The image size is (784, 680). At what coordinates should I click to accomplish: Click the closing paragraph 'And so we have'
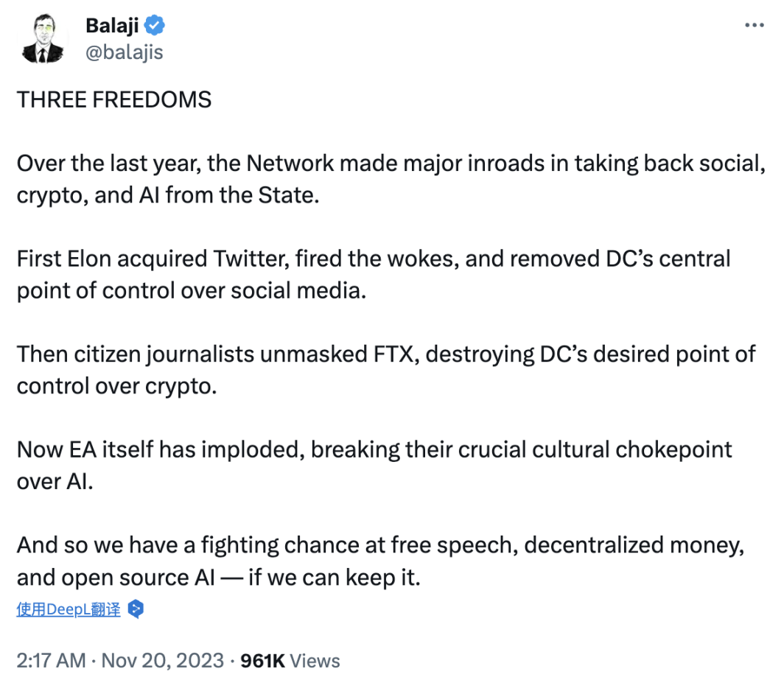[x=380, y=561]
